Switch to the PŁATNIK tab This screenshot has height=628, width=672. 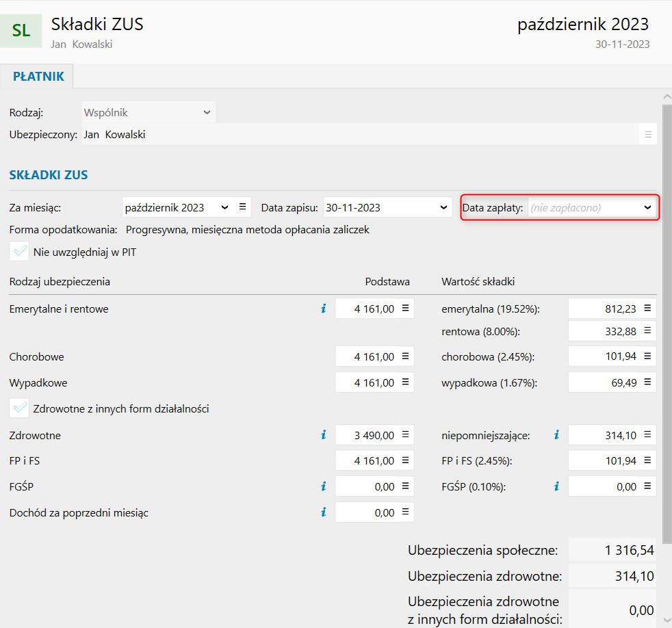[38, 77]
